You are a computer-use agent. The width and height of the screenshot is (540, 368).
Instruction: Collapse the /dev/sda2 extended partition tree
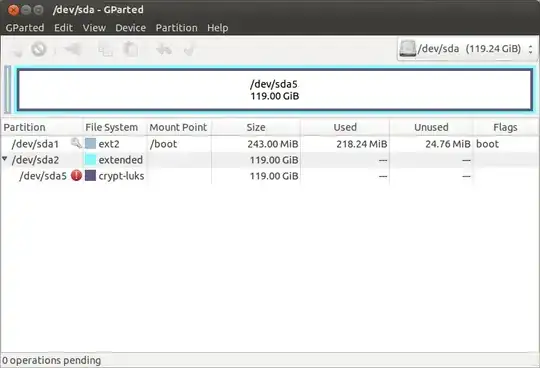tap(5, 159)
